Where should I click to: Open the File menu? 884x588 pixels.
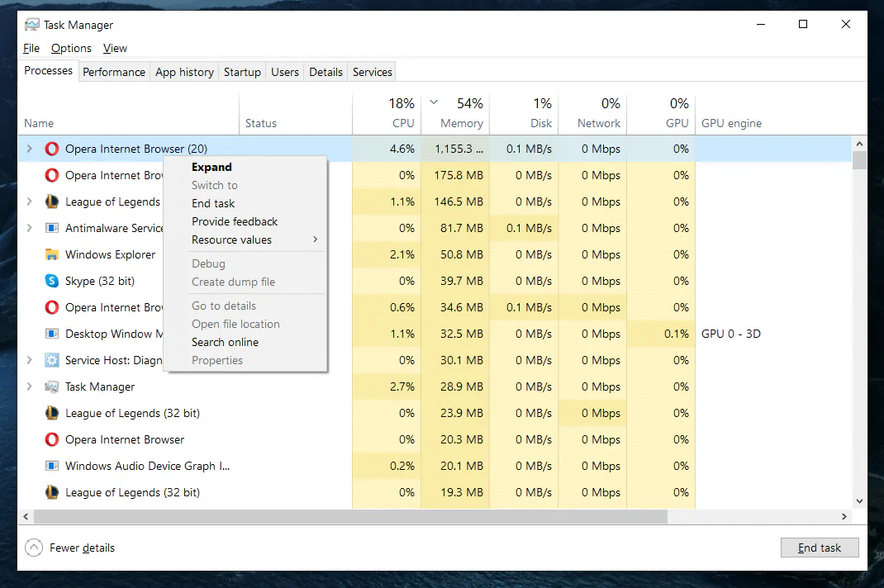tap(31, 49)
